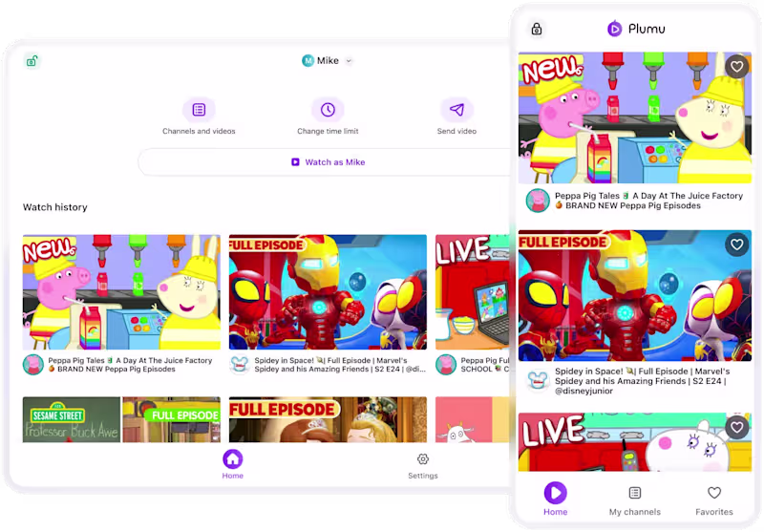Select phone Home tab
764x532 pixels.
(x=556, y=499)
